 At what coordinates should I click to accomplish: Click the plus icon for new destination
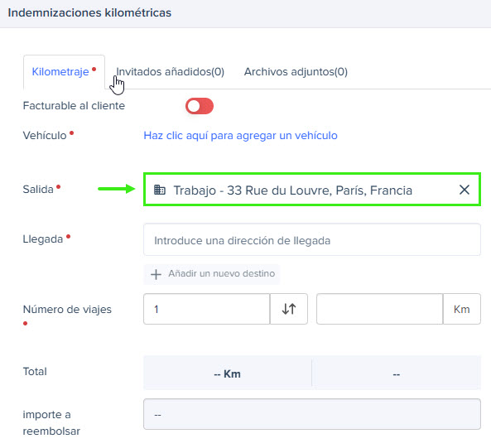coord(156,274)
